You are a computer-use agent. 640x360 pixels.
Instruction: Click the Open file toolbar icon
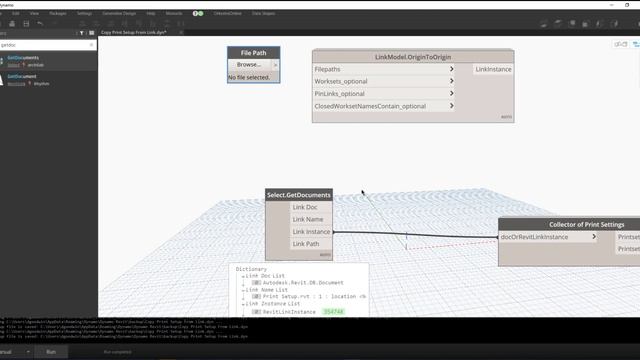12,24
